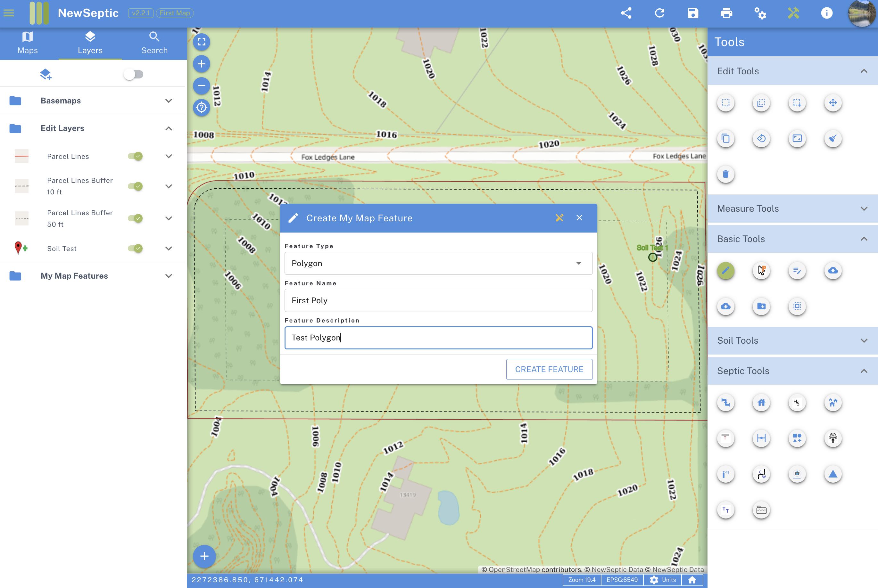Switch to the Layers tab

pos(90,43)
